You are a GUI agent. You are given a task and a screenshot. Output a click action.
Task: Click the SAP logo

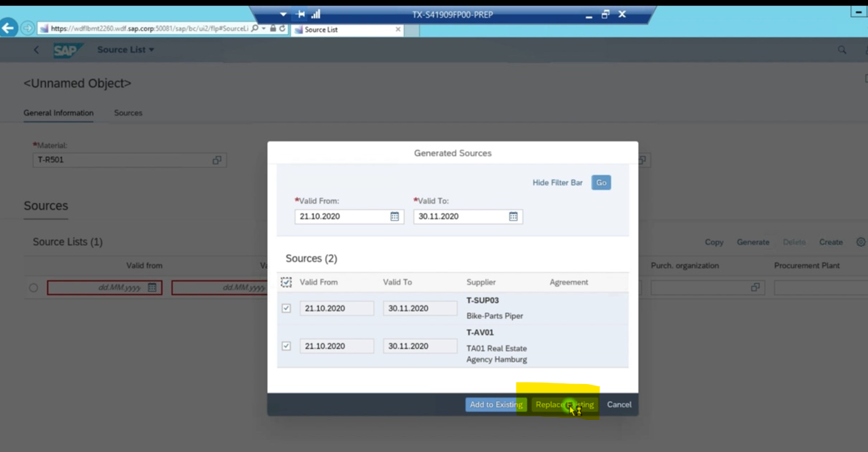[67, 50]
